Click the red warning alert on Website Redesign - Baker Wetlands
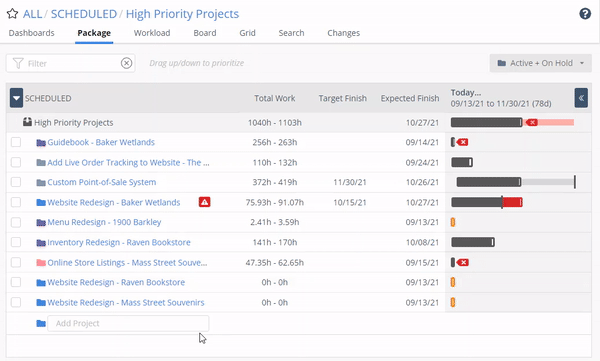600x361 pixels. (204, 202)
